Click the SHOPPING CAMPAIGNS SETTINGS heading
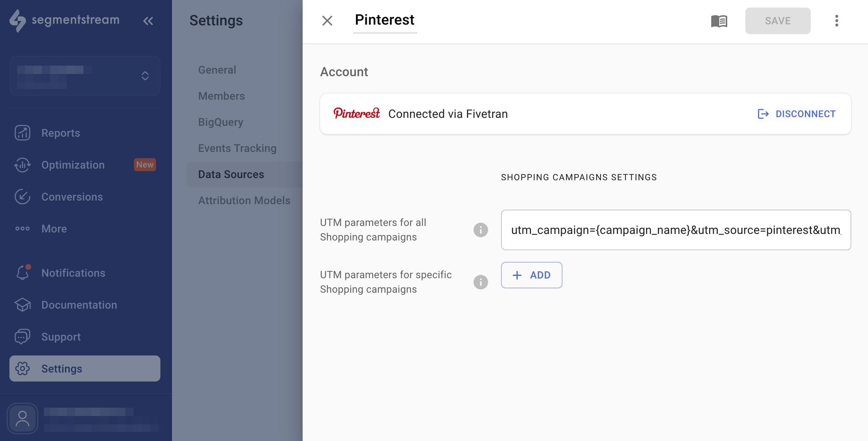868x441 pixels. pos(579,178)
